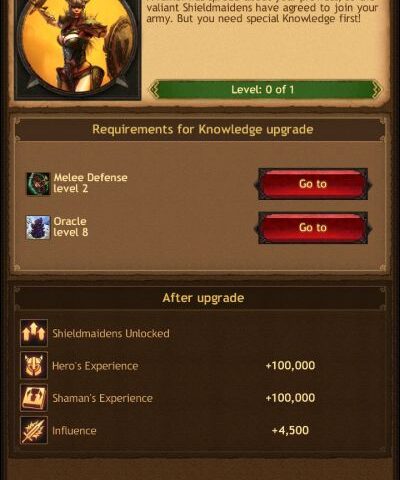
Task: Click right arrow tip of level bar
Action: [377, 89]
